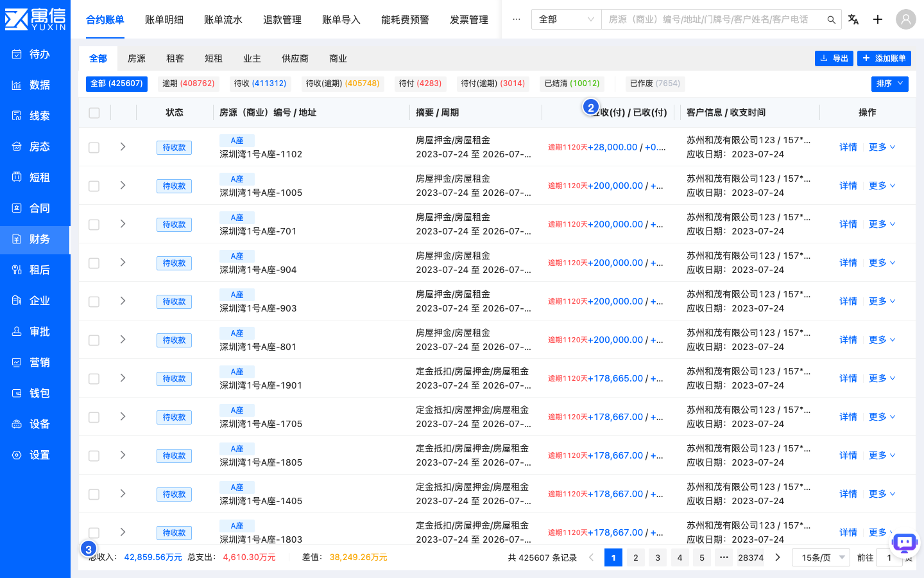This screenshot has width=924, height=578.
Task: Click the Yuxin logo
Action: 35,19
